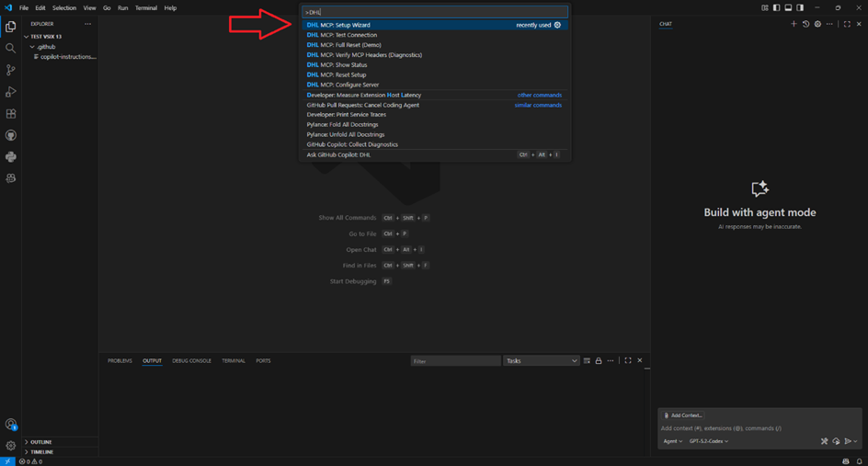This screenshot has height=466, width=868.
Task: Select DHL MCP: Full Reset (Demo)
Action: 435,45
